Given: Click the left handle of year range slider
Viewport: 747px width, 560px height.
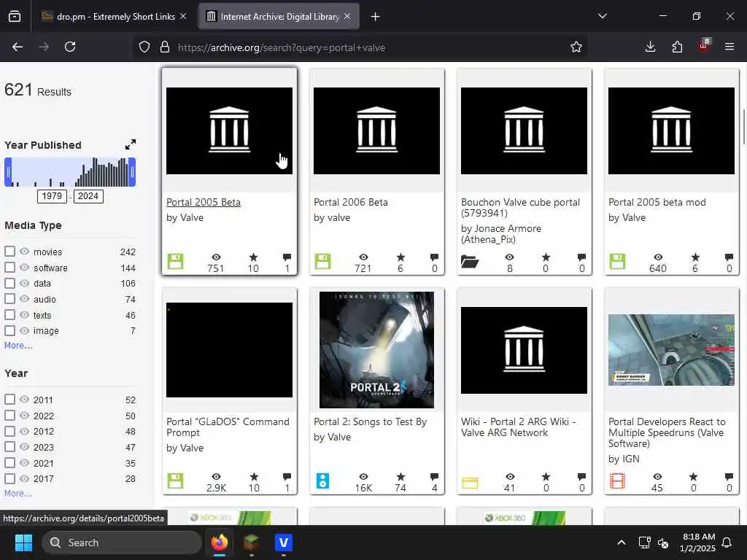Looking at the screenshot, I should click(x=8, y=172).
